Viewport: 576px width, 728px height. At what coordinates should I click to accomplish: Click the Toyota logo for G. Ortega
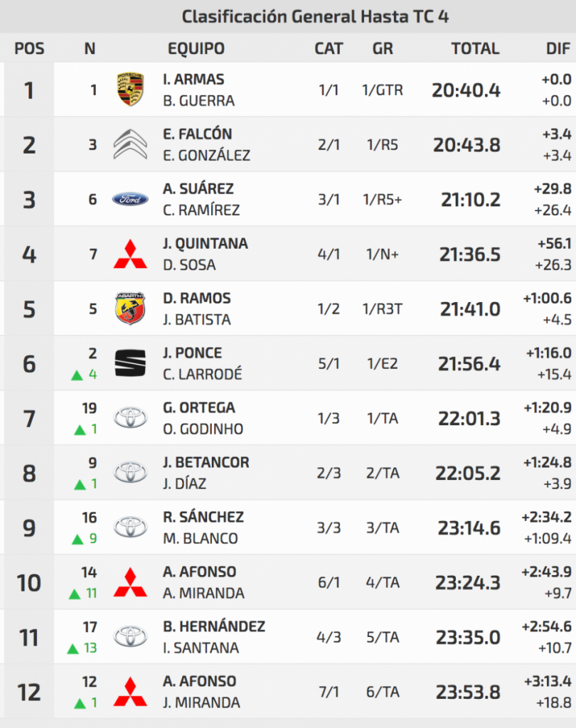(x=130, y=418)
